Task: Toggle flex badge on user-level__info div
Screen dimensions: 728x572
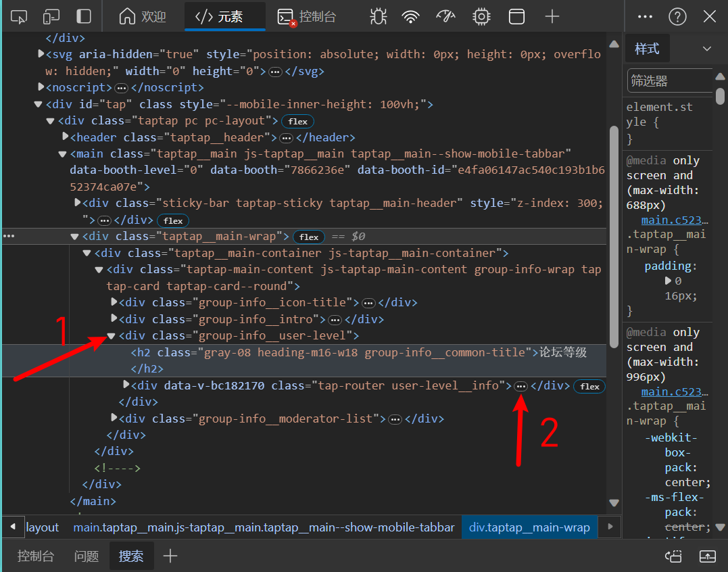Action: [x=589, y=386]
